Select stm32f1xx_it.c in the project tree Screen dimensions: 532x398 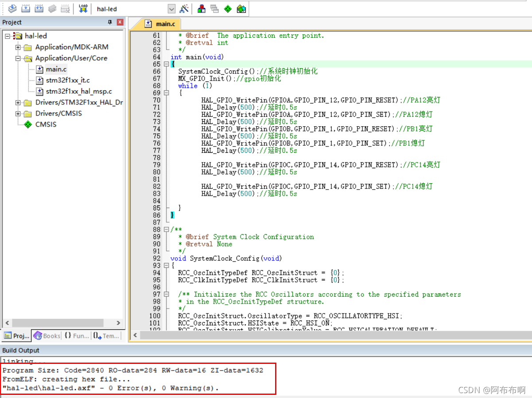(68, 80)
